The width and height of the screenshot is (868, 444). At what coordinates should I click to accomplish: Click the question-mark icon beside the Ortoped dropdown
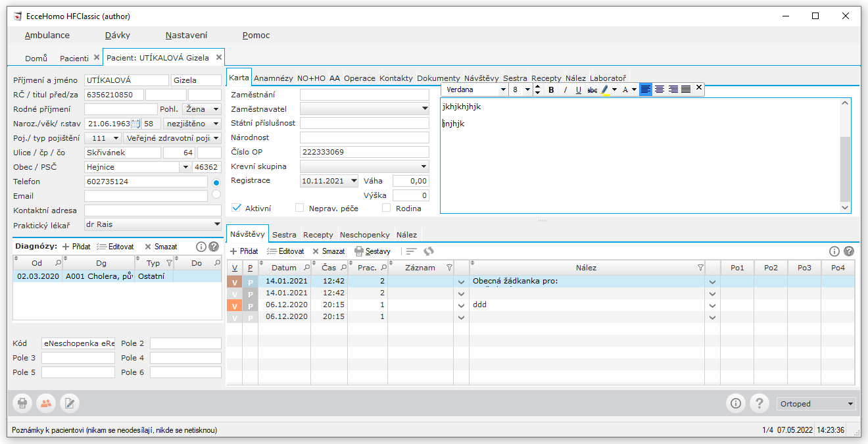(x=759, y=403)
